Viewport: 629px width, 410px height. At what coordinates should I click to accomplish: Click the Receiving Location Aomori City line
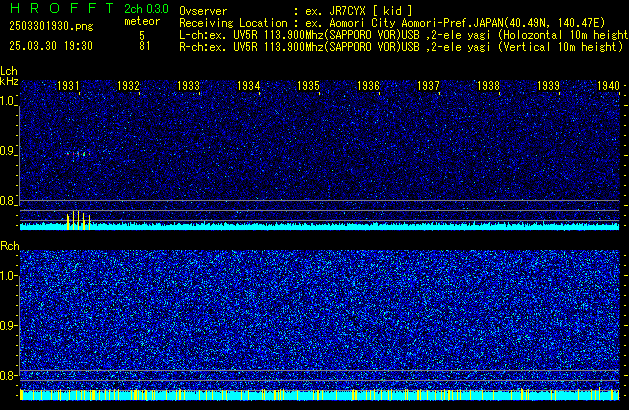pyautogui.click(x=392, y=23)
